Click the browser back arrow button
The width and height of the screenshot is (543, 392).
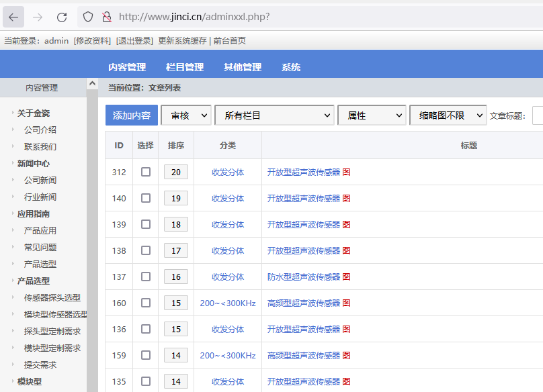pyautogui.click(x=13, y=17)
